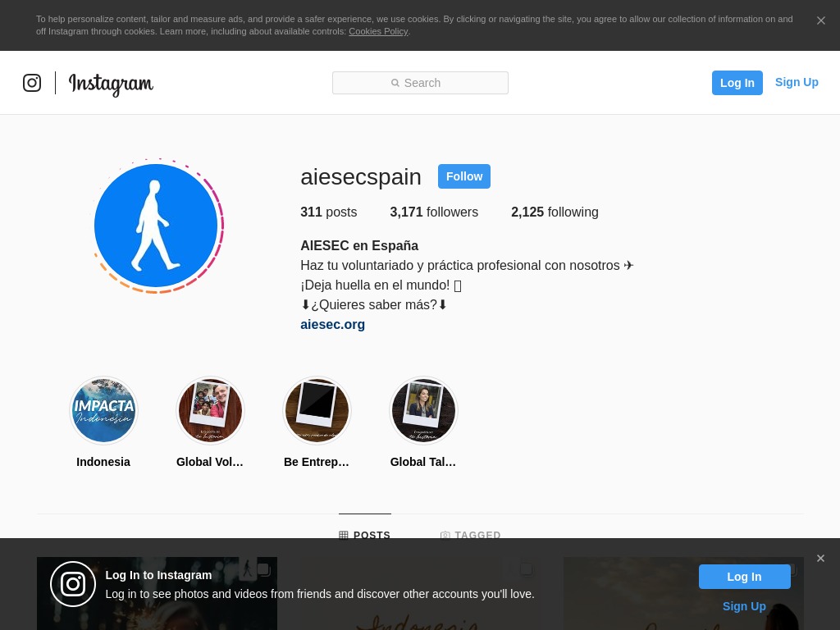Open the Global Tal… story highlight
The image size is (840, 630).
423,410
